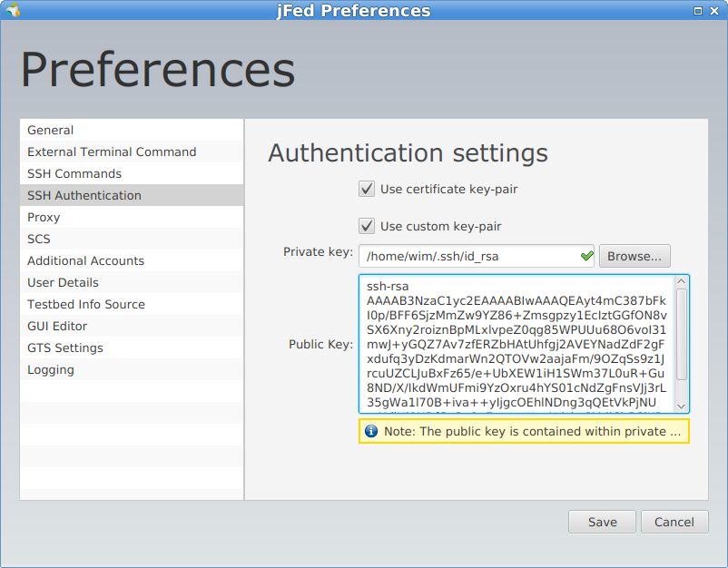This screenshot has width=728, height=568.
Task: Click the Private key: label
Action: click(318, 252)
